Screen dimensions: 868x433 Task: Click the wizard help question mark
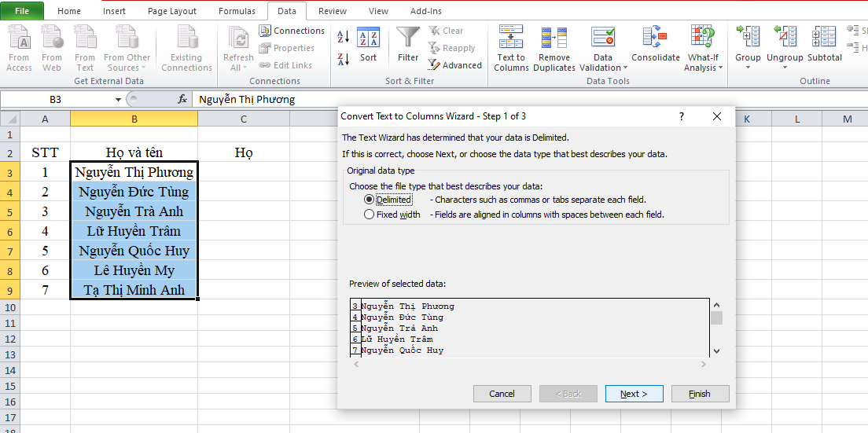point(682,116)
